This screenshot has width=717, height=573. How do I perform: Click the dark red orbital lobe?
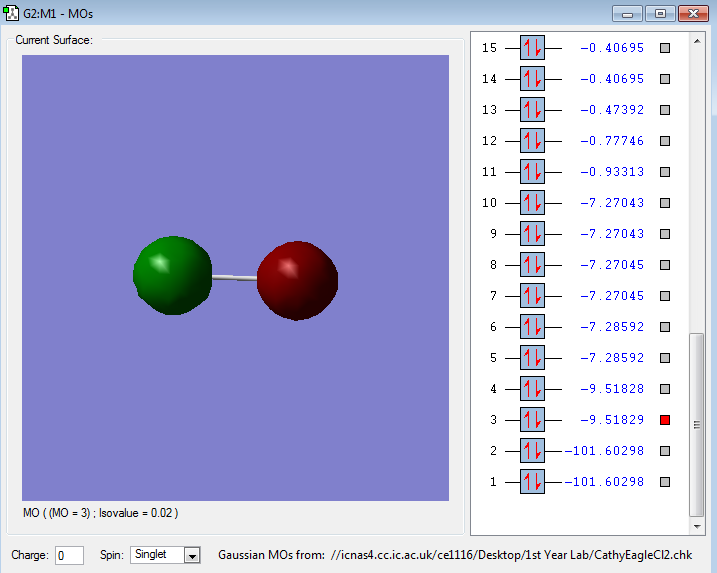pyautogui.click(x=297, y=280)
